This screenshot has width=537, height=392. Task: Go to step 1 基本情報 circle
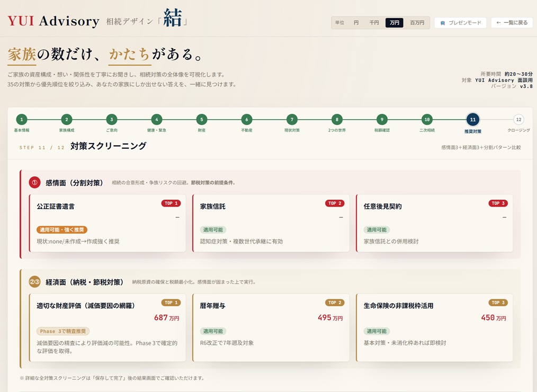22,120
